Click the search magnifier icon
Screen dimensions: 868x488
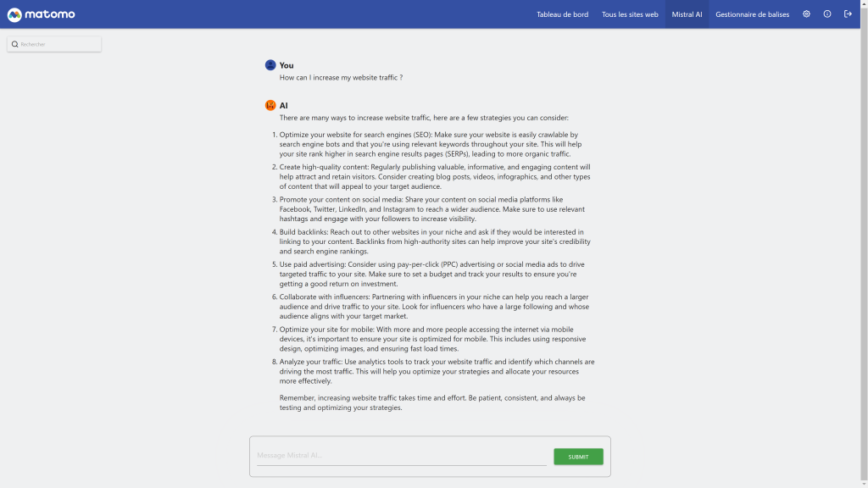pyautogui.click(x=15, y=44)
